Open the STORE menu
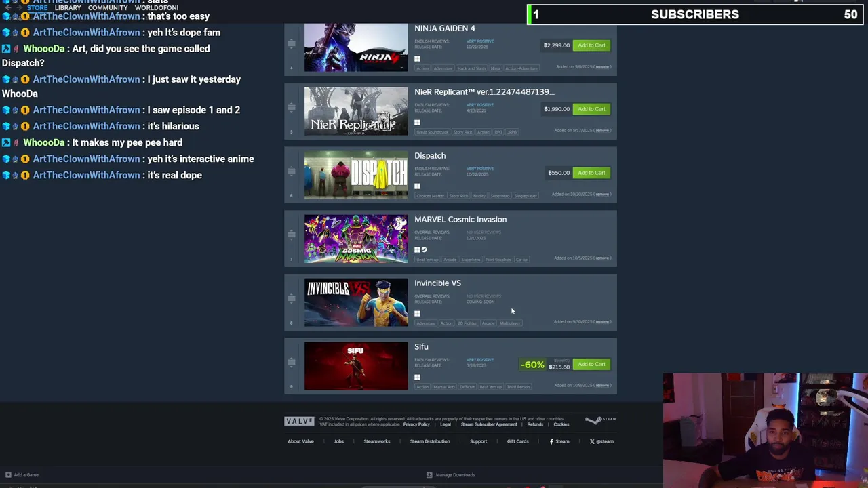The width and height of the screenshot is (868, 488). point(37,7)
